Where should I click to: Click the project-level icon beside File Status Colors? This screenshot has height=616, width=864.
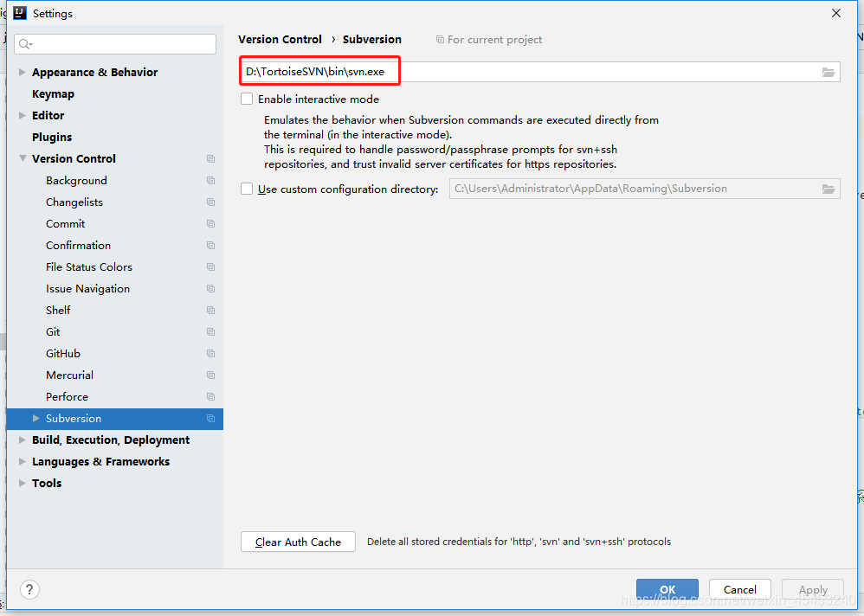tap(210, 267)
